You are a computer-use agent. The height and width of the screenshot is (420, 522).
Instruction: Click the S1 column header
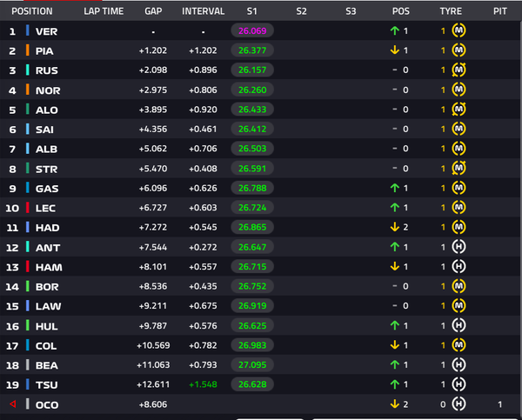(252, 11)
